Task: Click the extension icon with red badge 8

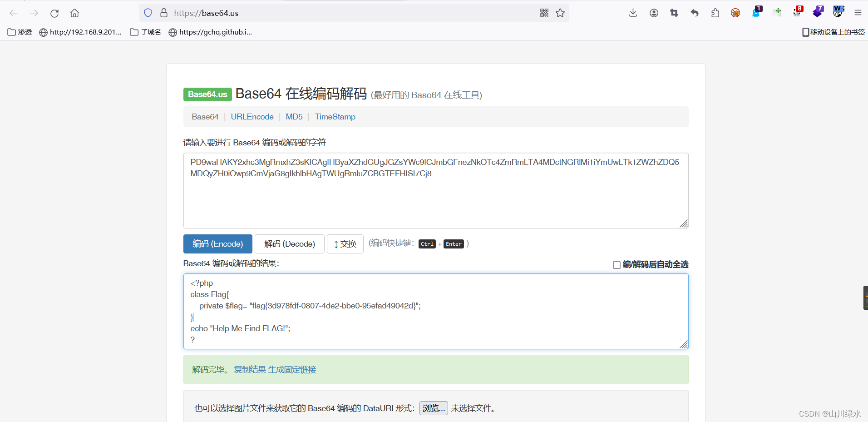Action: 798,12
